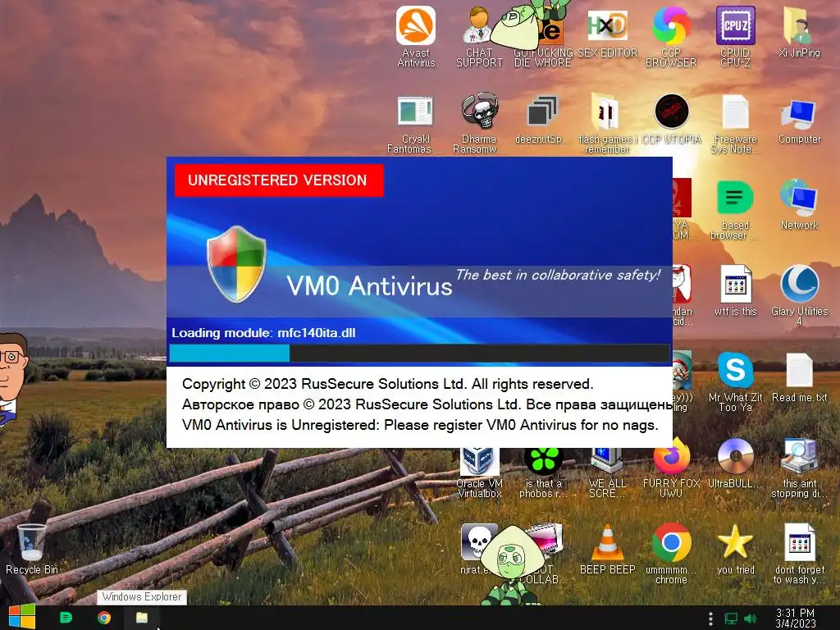The width and height of the screenshot is (840, 630).
Task: Open CPUID CPU-Z icon
Action: tap(735, 36)
